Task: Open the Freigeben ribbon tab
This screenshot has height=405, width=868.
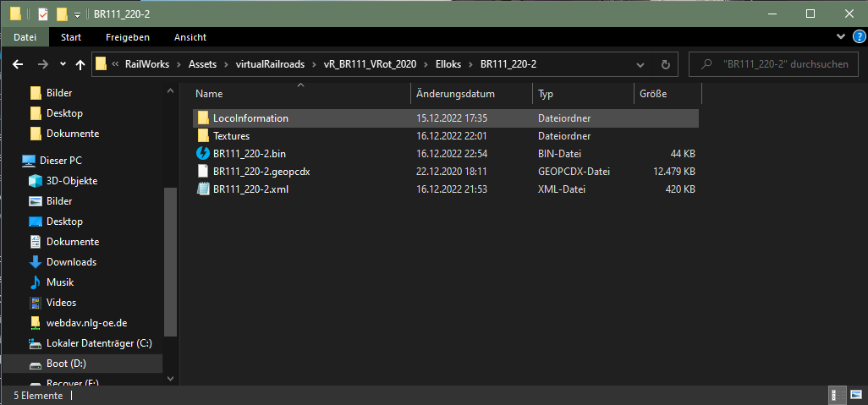Action: [x=128, y=37]
